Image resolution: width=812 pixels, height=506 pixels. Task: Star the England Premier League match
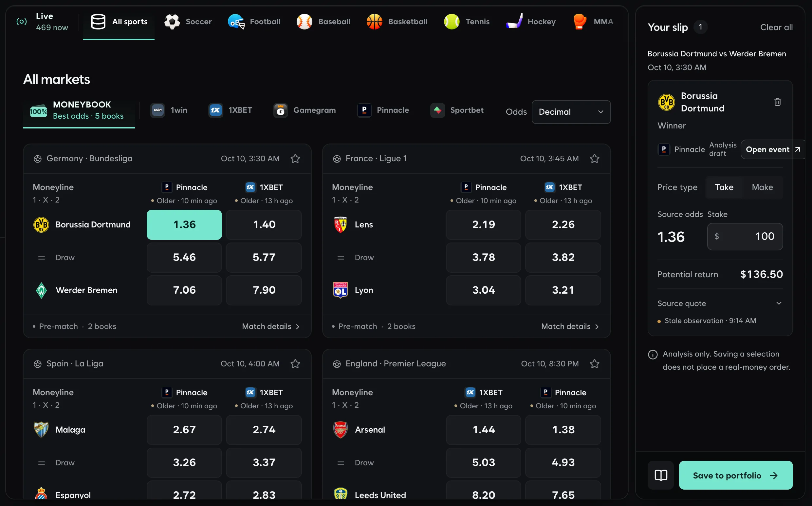594,363
